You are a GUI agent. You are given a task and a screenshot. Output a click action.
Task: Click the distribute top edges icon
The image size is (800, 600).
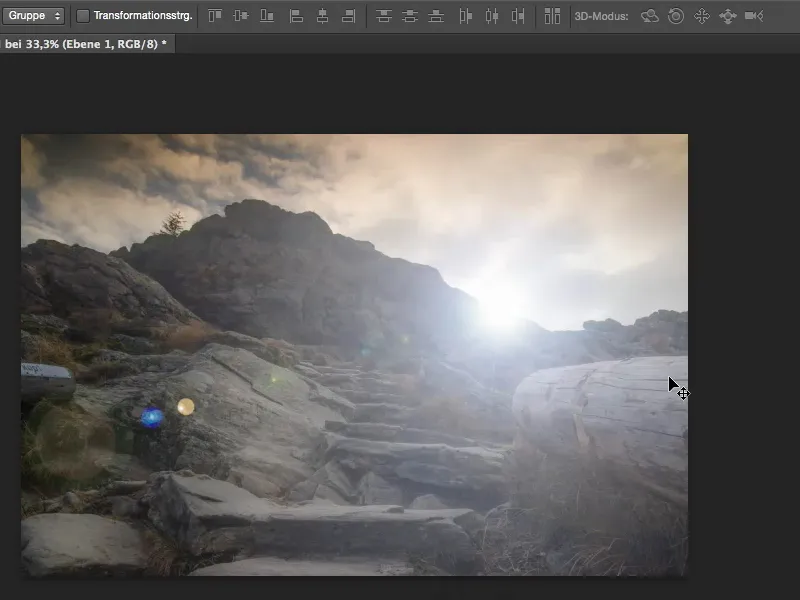pyautogui.click(x=384, y=16)
